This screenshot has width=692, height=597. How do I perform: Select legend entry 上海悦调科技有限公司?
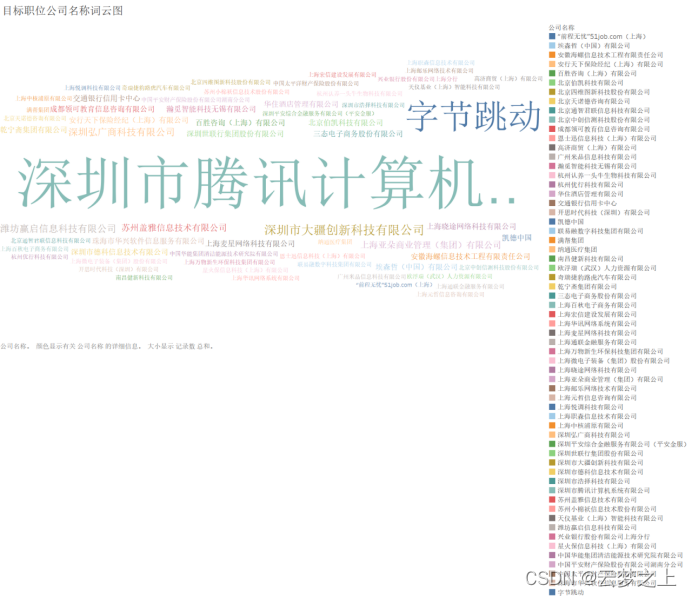pyautogui.click(x=586, y=407)
